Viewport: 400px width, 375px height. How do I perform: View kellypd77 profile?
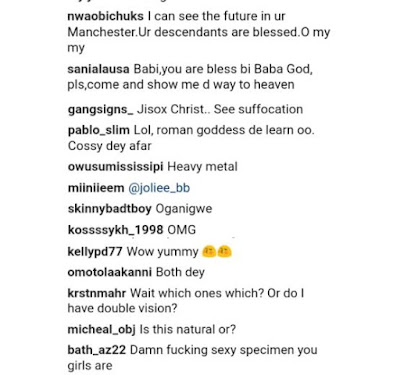(95, 251)
